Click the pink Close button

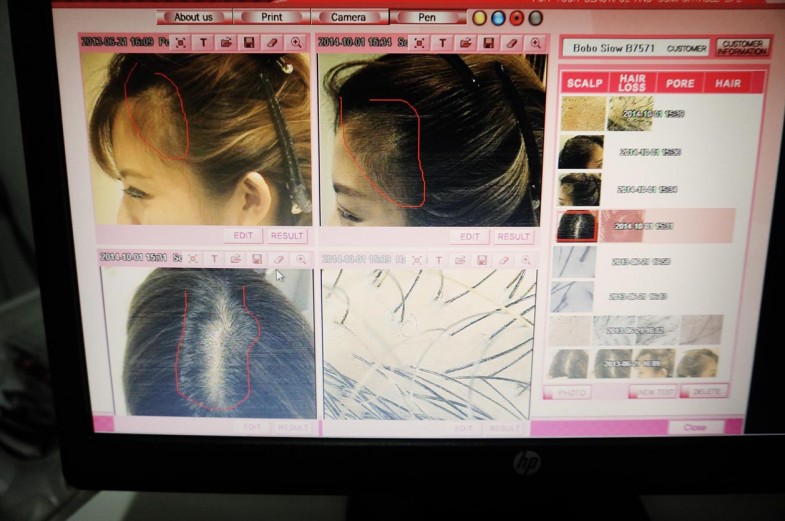[695, 427]
